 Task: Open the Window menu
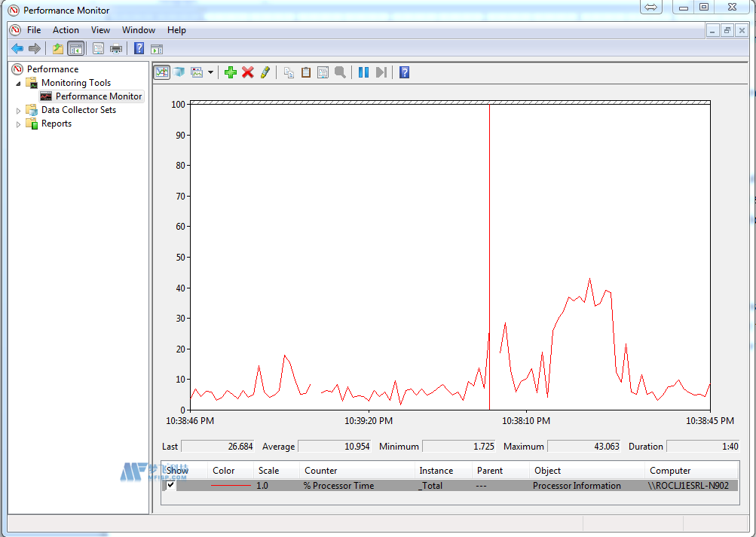(139, 30)
